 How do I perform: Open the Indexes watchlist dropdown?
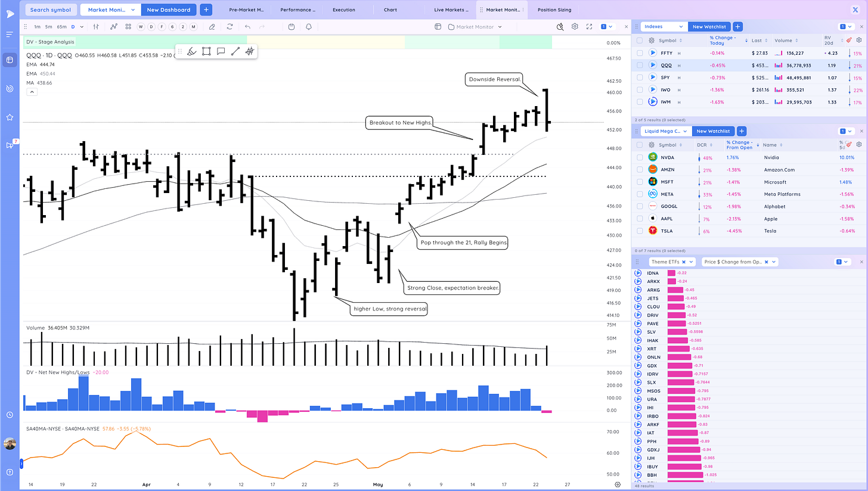(664, 27)
